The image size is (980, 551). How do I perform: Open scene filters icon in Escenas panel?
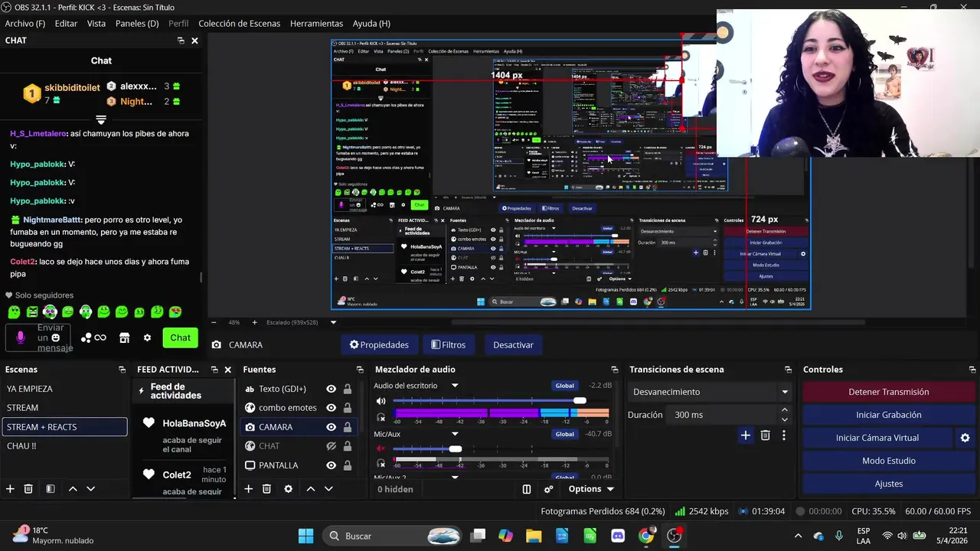click(50, 489)
